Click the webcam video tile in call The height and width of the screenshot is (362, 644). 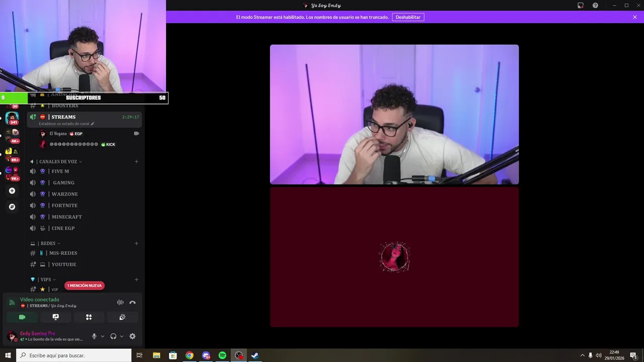pos(394,115)
